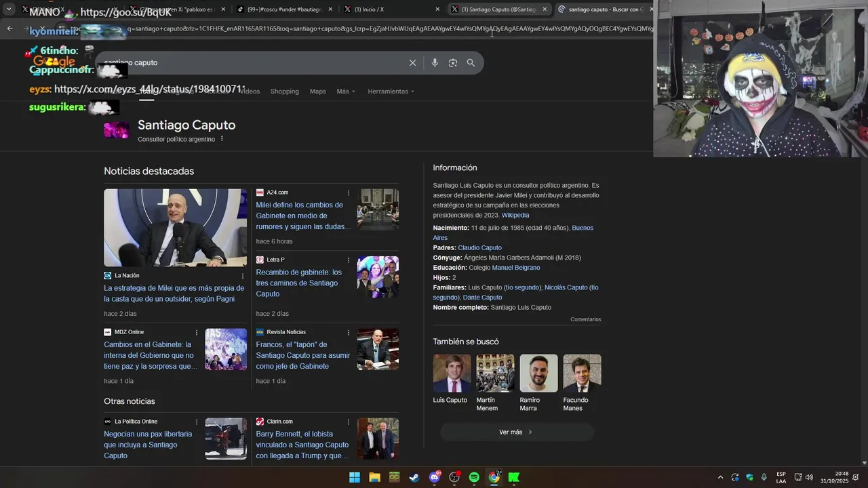
Task: Open Ramiro Marra related search thumbnail
Action: click(x=538, y=373)
